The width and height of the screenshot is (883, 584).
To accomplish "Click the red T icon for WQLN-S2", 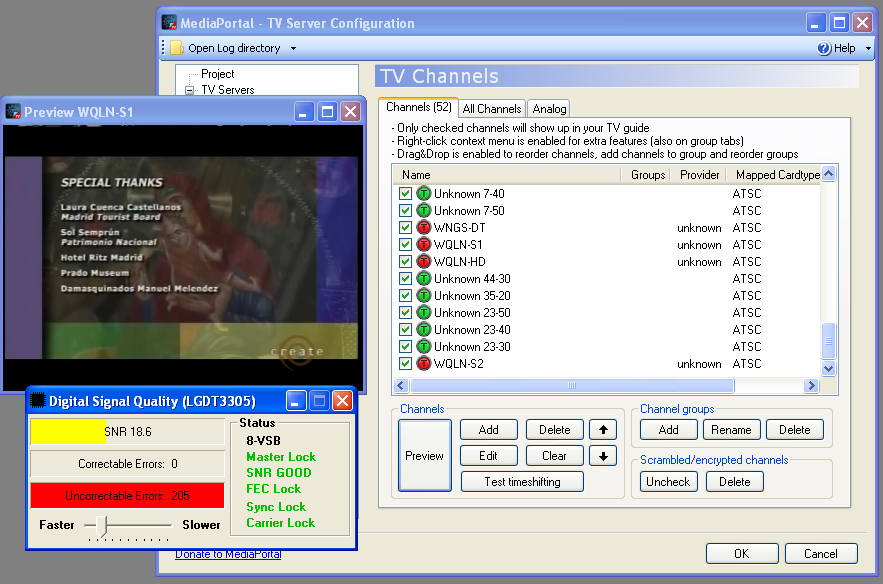I will (x=423, y=363).
